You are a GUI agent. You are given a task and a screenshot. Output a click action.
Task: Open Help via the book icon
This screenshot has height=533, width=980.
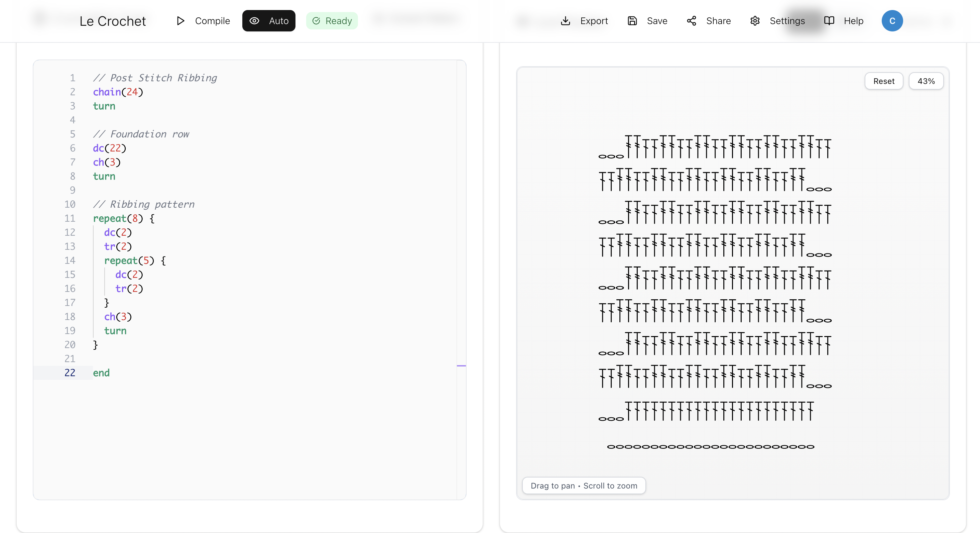(x=829, y=21)
